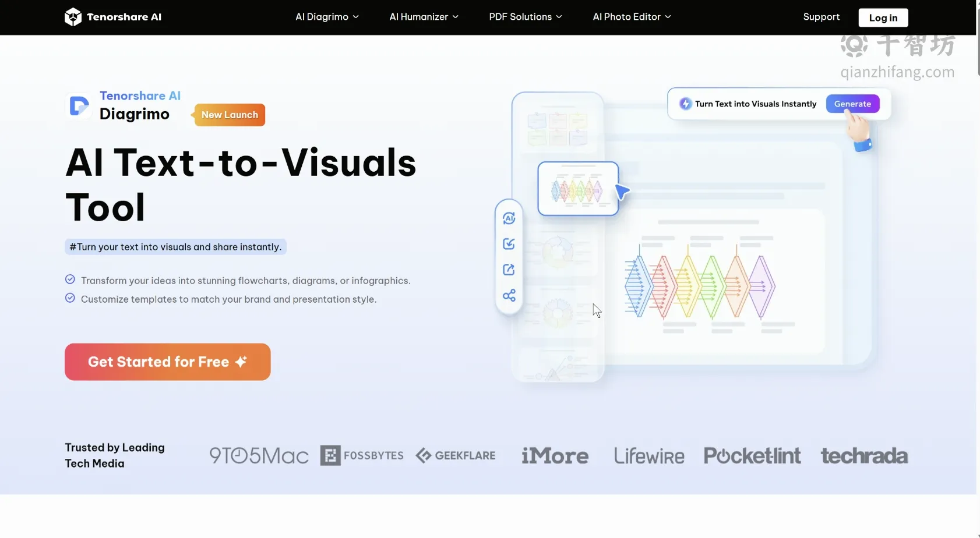Click the 'Transform your ideas into stunning flowcharts' line

pyautogui.click(x=246, y=281)
